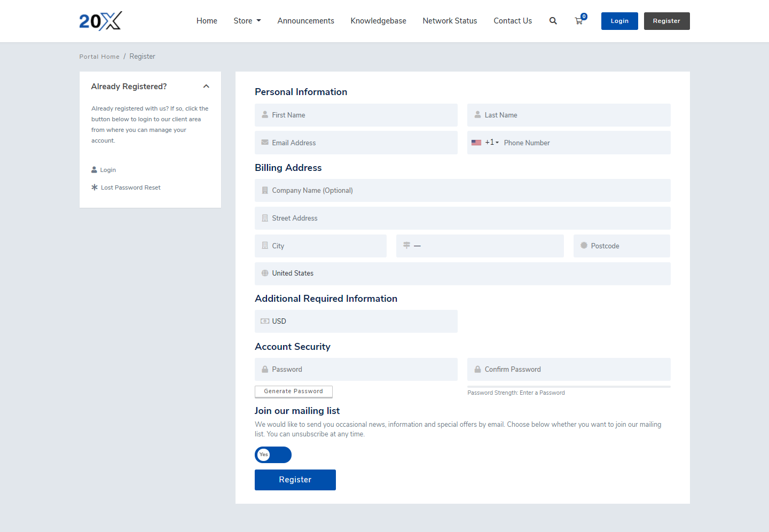Click the envelope icon in Email field
The image size is (769, 532).
pos(265,143)
